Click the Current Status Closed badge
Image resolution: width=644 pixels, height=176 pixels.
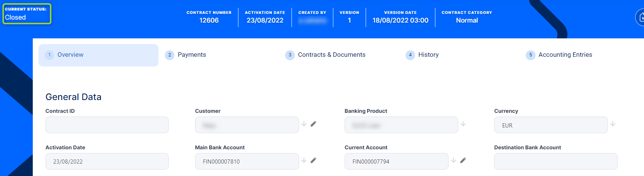pyautogui.click(x=27, y=14)
